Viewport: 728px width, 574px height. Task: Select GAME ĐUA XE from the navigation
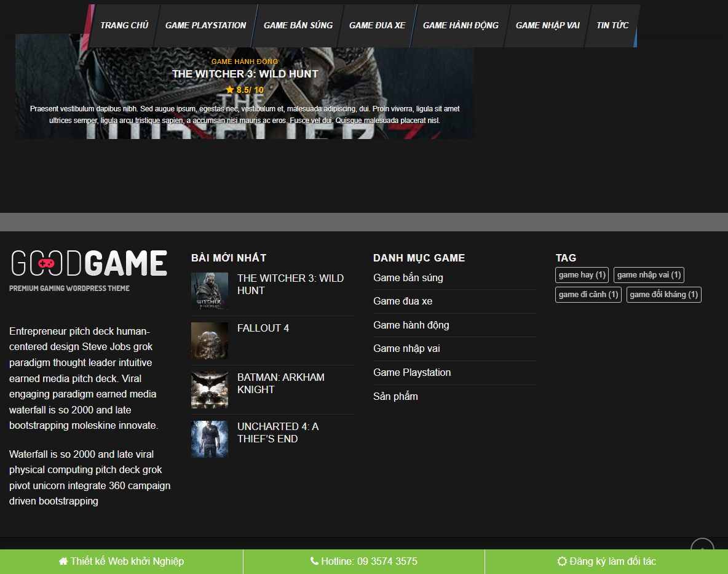tap(378, 25)
